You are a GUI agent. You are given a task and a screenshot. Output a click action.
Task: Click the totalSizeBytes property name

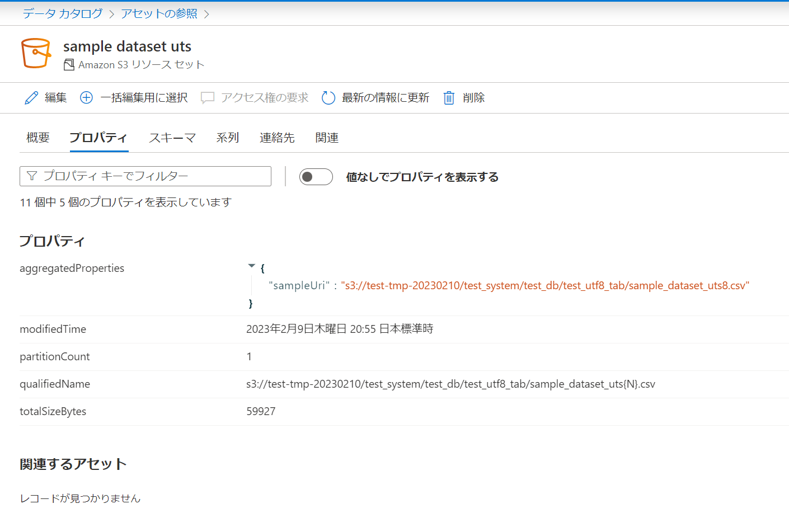pyautogui.click(x=53, y=411)
